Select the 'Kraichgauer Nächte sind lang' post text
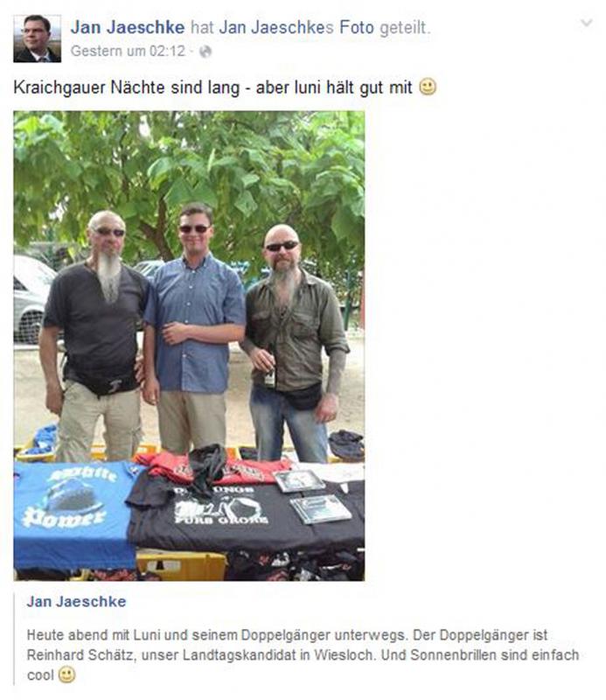This screenshot has height=700, width=606. (212, 87)
